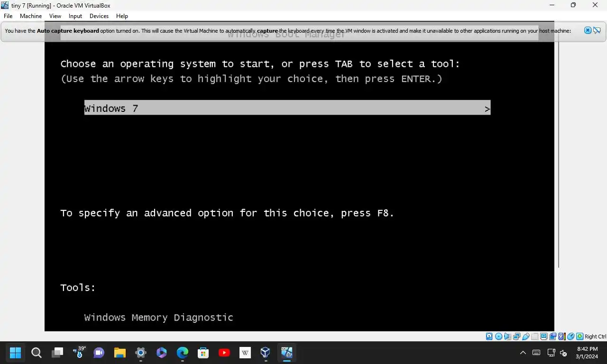Screen dimensions: 607x364
Task: Open the audio status indicator icon
Action: 507,337
